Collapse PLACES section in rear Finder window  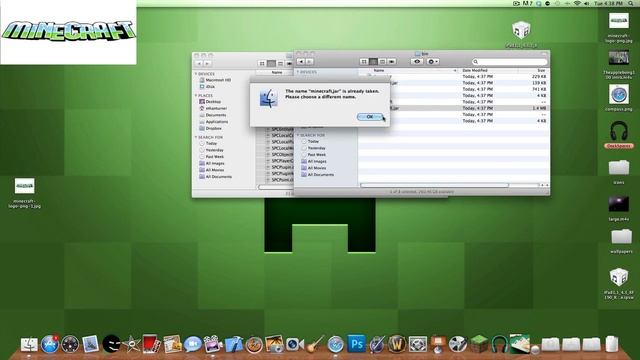(196, 96)
